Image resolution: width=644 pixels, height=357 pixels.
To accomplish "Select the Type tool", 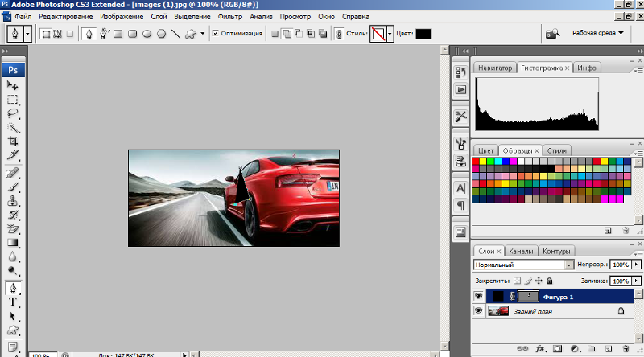I will pyautogui.click(x=13, y=302).
